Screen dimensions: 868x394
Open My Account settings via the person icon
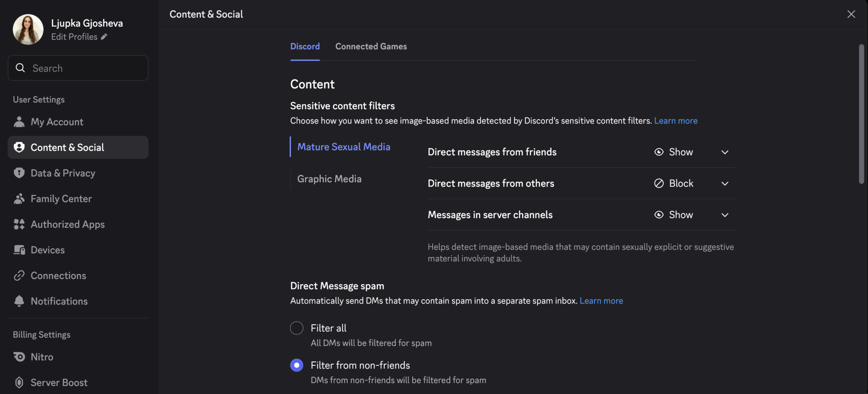point(19,121)
